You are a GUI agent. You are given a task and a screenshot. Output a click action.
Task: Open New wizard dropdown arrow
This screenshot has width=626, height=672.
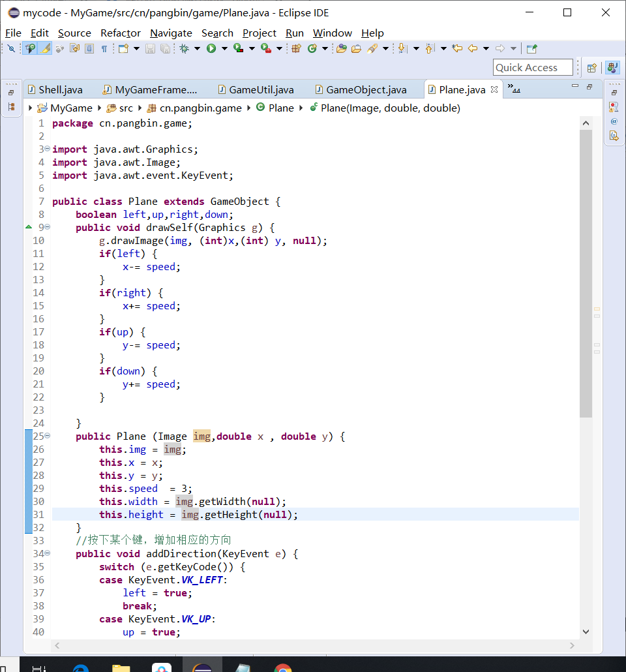(137, 48)
